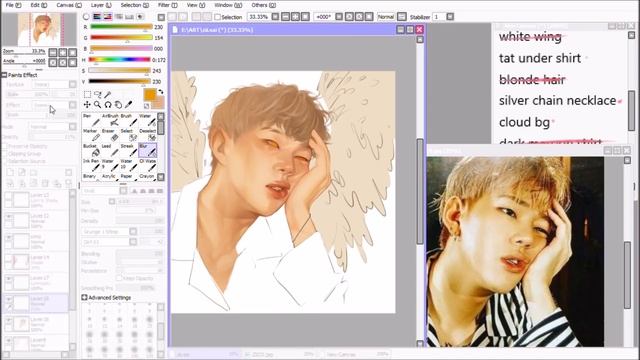This screenshot has width=640, height=360.
Task: Open the Edit menu
Action: (x=38, y=5)
